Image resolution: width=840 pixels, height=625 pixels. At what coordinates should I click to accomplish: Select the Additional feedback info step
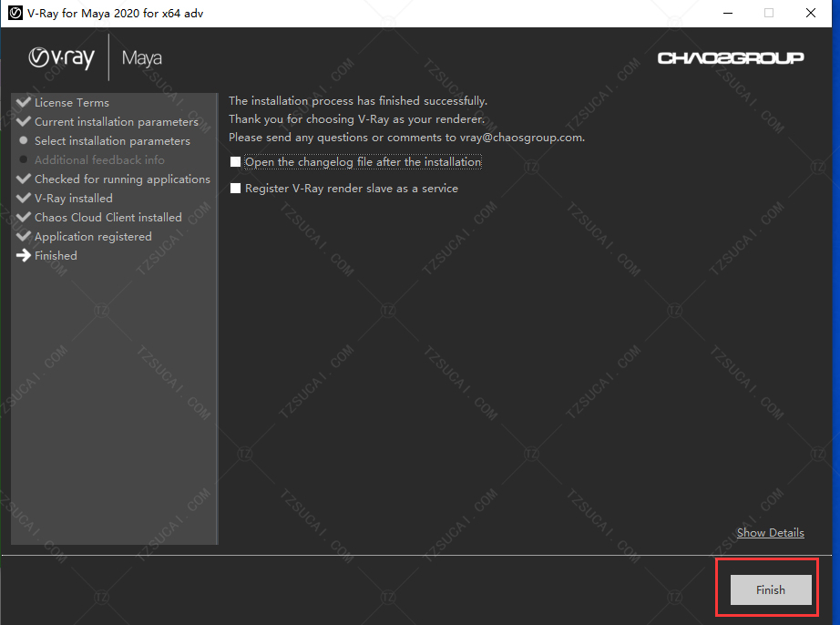(x=99, y=160)
